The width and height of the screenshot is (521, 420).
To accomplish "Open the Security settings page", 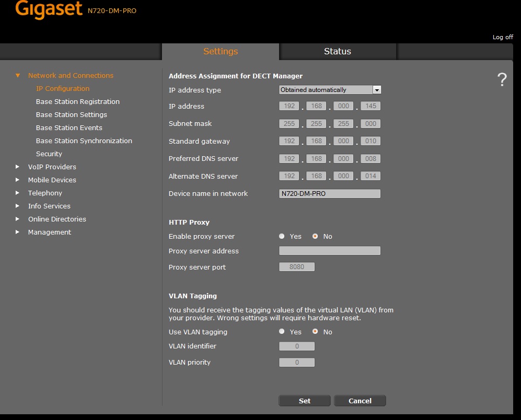I will click(x=49, y=154).
